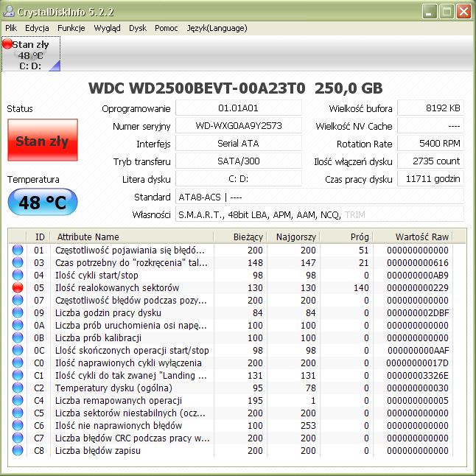Click the Najgorszy column header
Screen dimensions: 476x476
pyautogui.click(x=293, y=237)
